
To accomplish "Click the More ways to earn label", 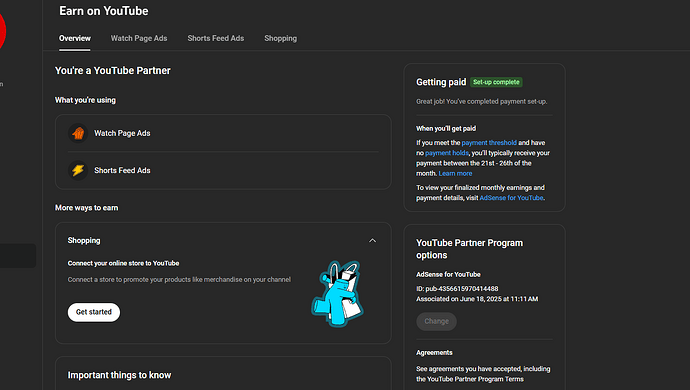I will 87,208.
